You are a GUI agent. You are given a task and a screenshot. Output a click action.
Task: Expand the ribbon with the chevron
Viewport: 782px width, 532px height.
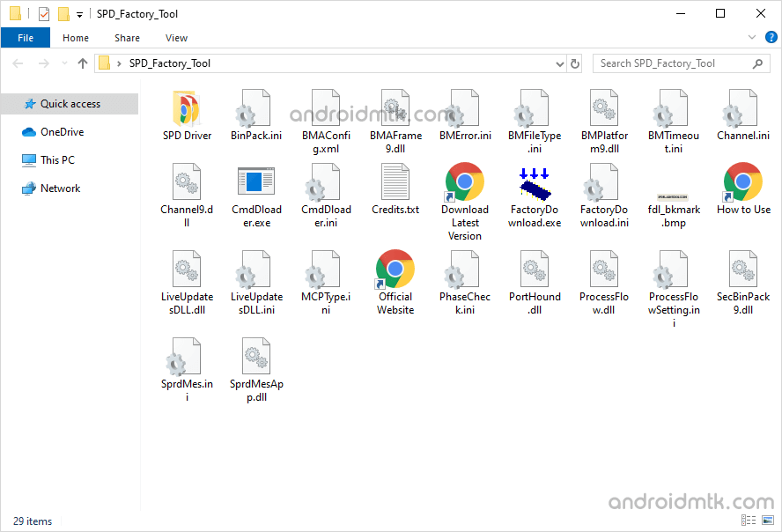pyautogui.click(x=752, y=37)
